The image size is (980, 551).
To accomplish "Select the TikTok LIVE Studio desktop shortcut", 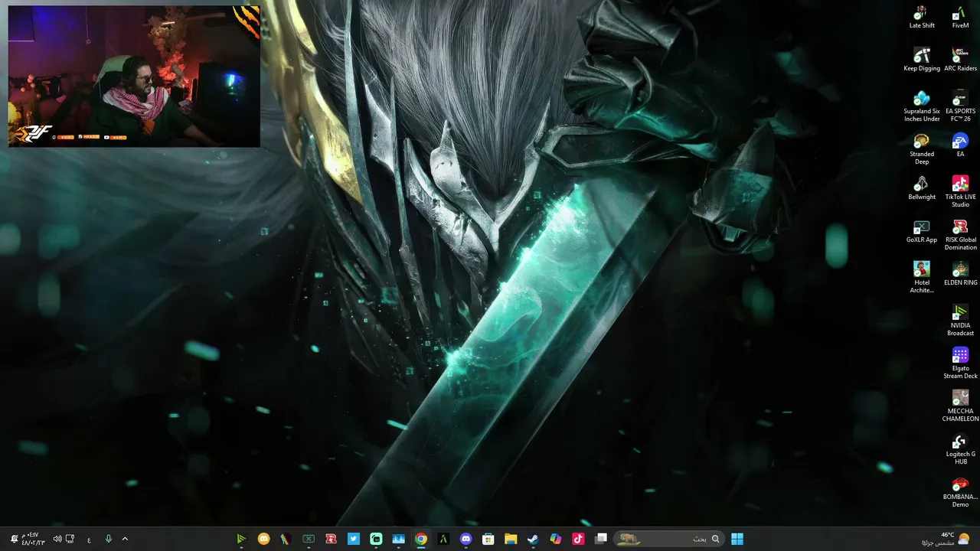I will coord(960,192).
